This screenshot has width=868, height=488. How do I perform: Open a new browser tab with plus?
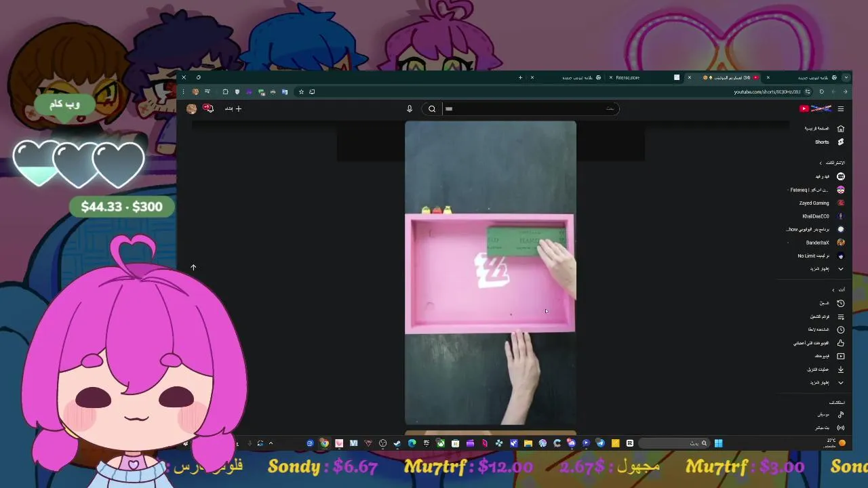coord(520,77)
